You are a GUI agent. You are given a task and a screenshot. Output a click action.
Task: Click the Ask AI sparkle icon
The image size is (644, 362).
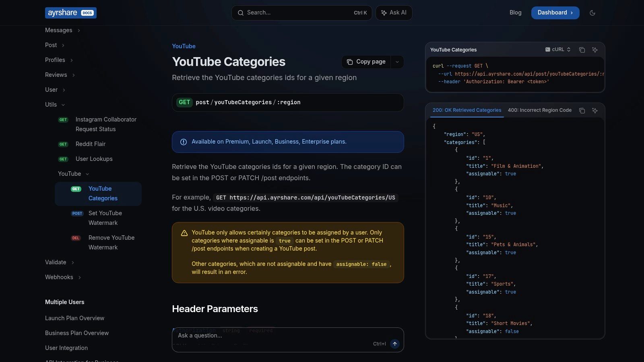point(384,13)
